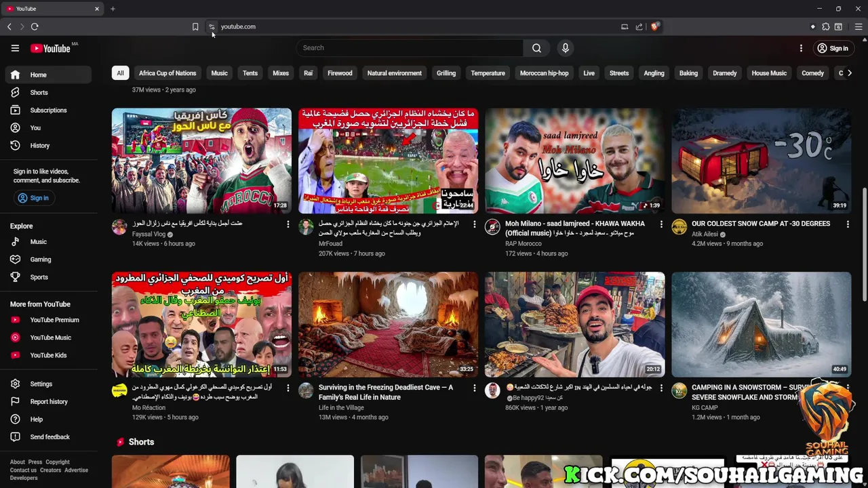Click the YouTube logo
The width and height of the screenshot is (868, 488).
tap(51, 48)
